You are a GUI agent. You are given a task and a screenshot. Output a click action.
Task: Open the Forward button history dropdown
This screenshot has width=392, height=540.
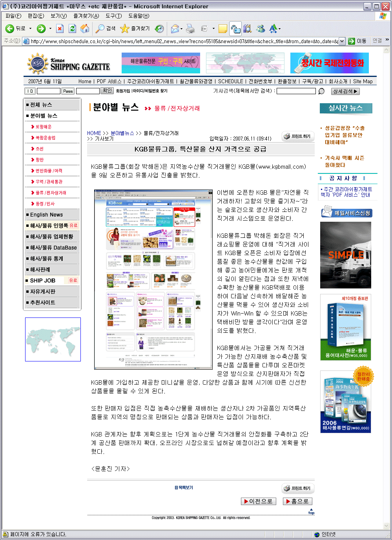click(50, 28)
